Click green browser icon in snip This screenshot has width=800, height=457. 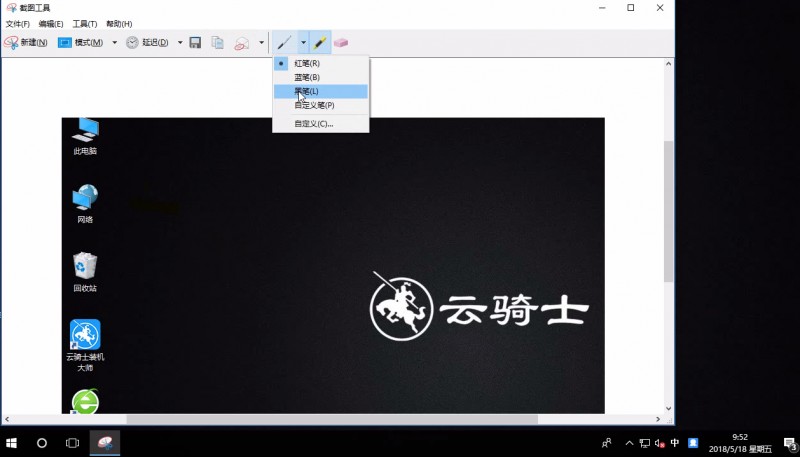(85, 401)
